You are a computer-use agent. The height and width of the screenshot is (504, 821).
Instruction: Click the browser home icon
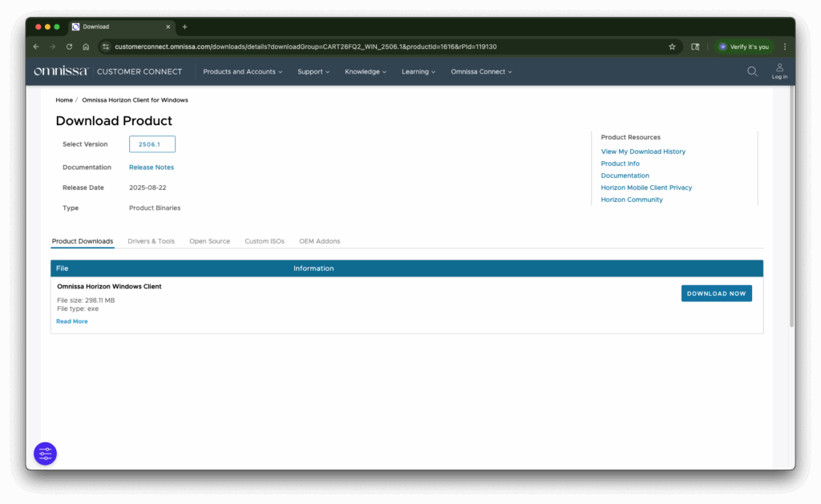point(86,46)
